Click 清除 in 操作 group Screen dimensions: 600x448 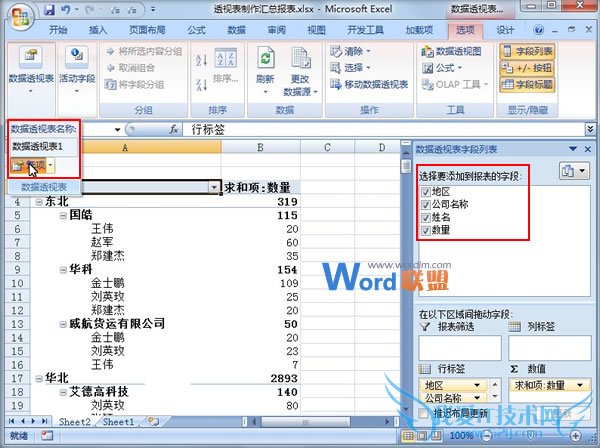(351, 51)
